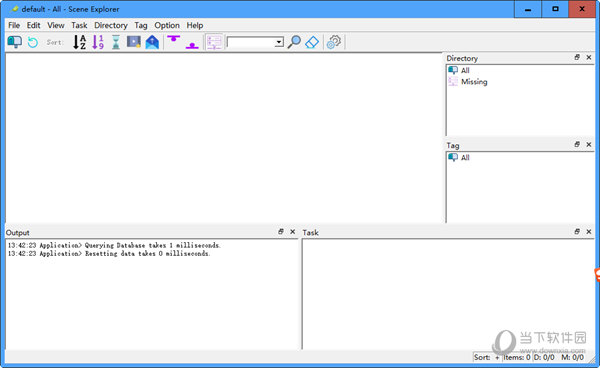Float the Output panel with its undock icon
Image resolution: width=600 pixels, height=368 pixels.
[x=281, y=232]
